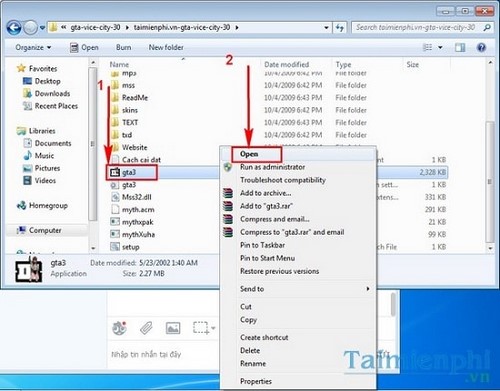500x391 pixels.
Task: Click the refresh arrows beside address bar
Action: pos(340,28)
